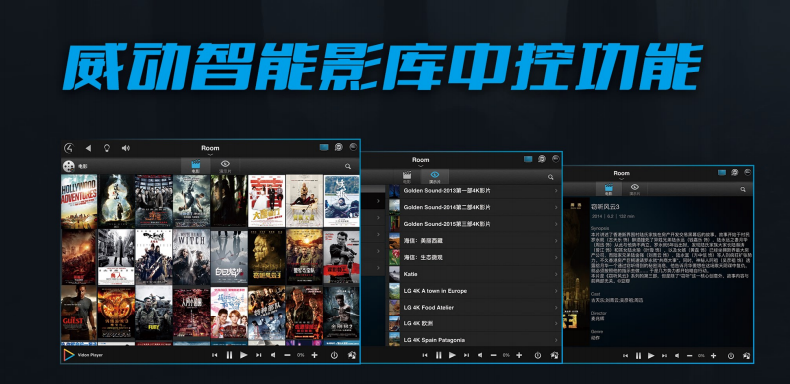Click the Vidon Player logo

pos(69,355)
